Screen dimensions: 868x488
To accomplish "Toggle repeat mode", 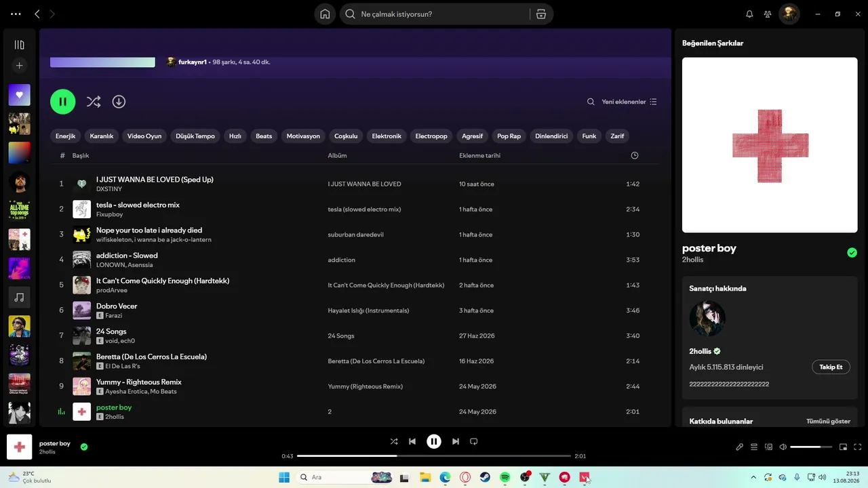I will [x=474, y=441].
